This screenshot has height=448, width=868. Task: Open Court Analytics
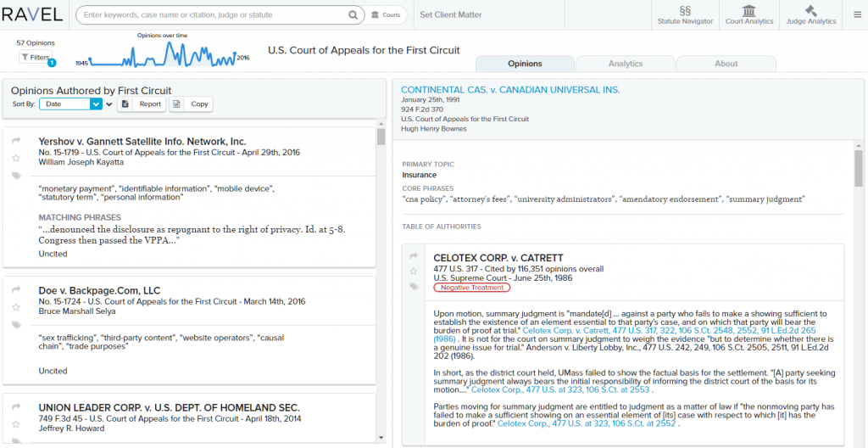pos(749,15)
